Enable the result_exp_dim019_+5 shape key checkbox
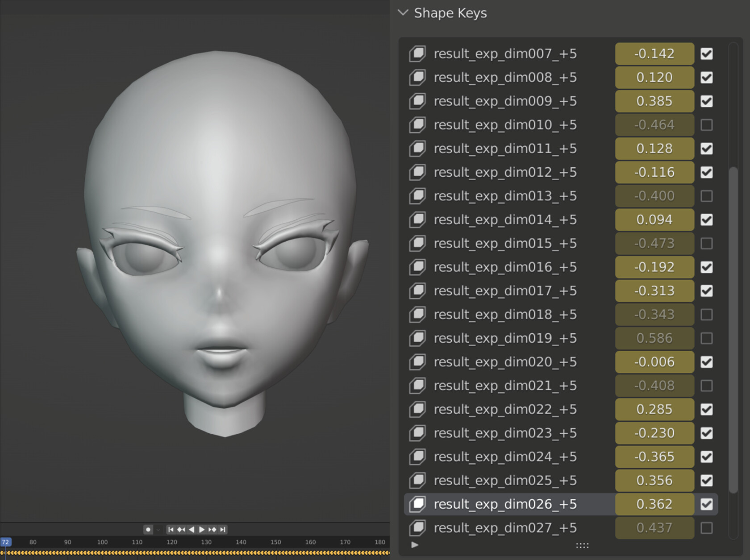 pyautogui.click(x=707, y=338)
